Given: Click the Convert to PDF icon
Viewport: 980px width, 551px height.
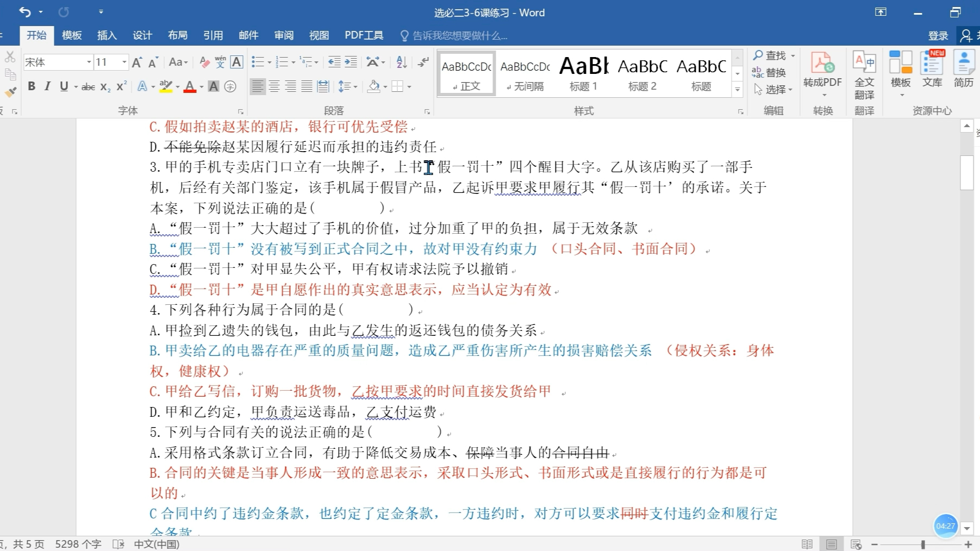Looking at the screenshot, I should [822, 74].
